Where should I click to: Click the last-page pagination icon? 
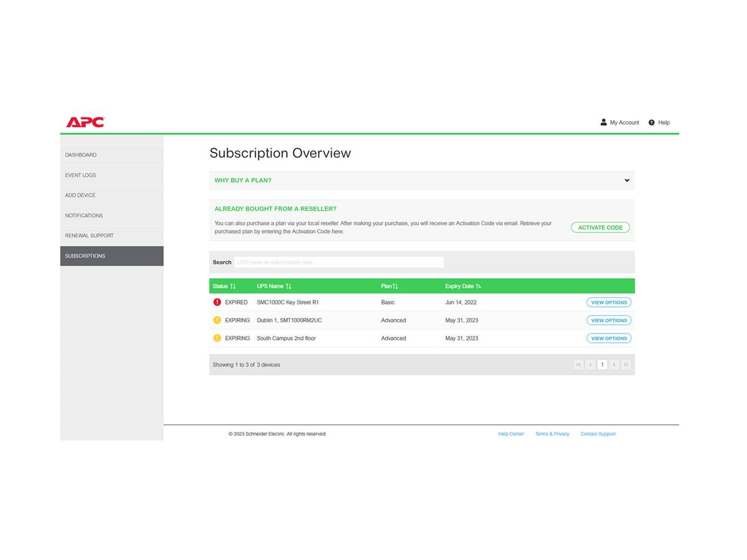pyautogui.click(x=626, y=364)
